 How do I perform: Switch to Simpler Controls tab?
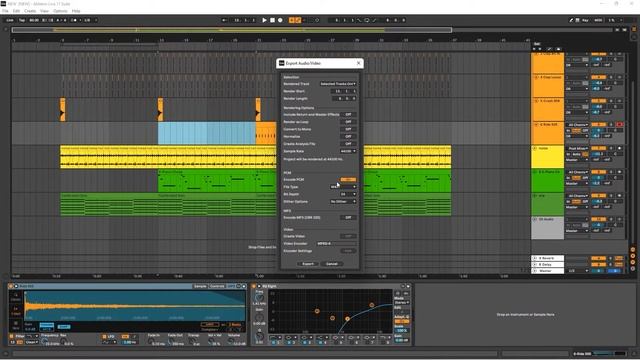coord(217,286)
